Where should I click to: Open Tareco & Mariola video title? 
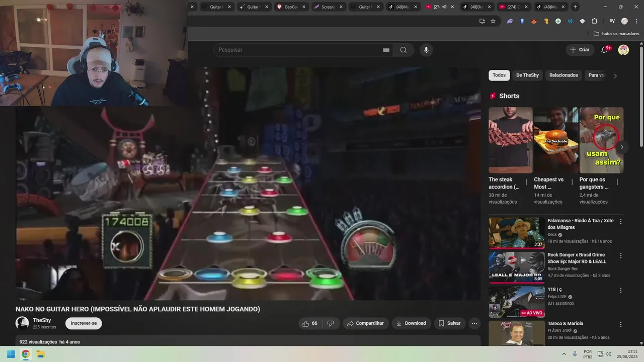pyautogui.click(x=566, y=324)
